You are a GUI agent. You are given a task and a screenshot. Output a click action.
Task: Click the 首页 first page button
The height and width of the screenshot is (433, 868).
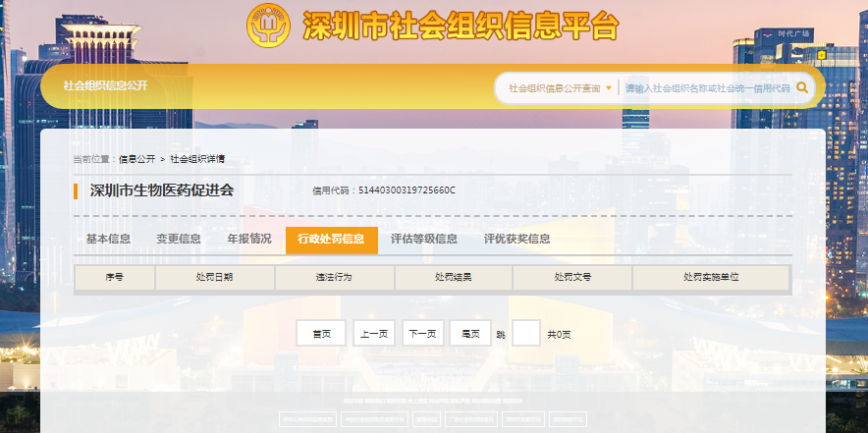[x=321, y=334]
